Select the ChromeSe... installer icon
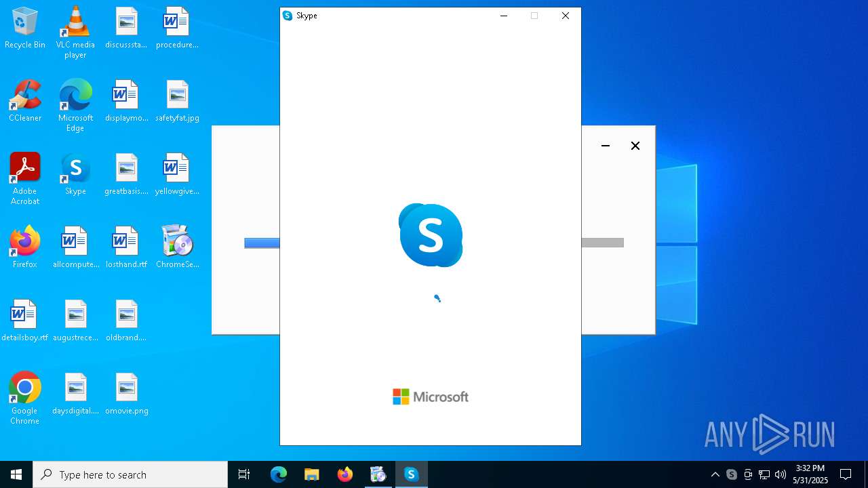The height and width of the screenshot is (488, 868). 177,248
